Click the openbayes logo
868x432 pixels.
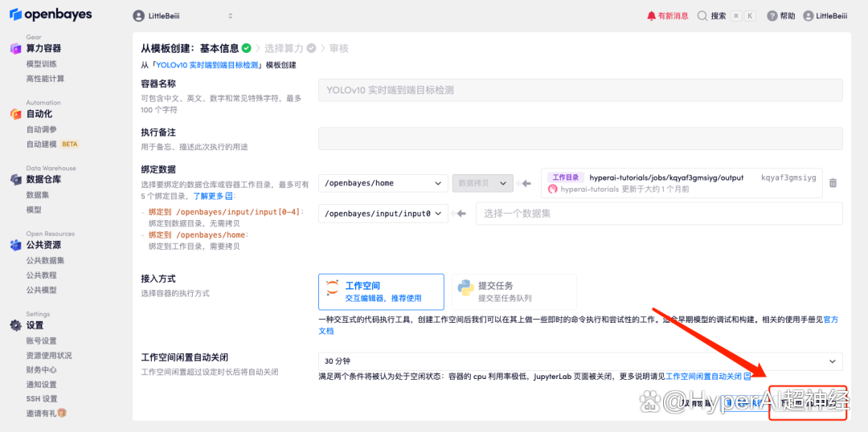51,15
